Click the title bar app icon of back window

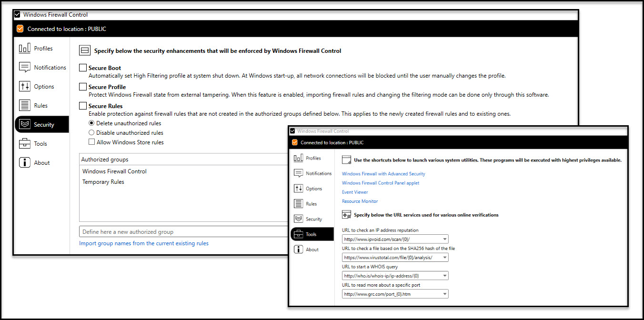click(17, 15)
